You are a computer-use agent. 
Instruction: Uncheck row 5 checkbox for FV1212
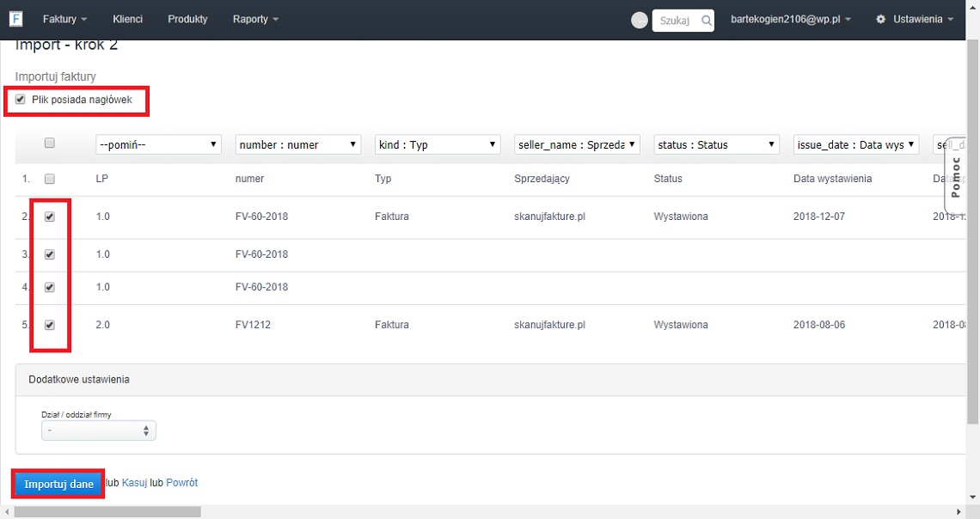[50, 325]
